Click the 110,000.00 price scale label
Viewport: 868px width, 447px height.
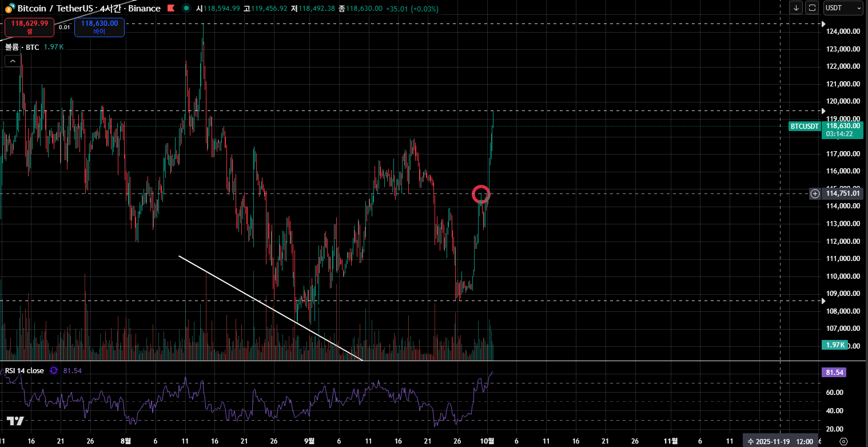(x=843, y=276)
